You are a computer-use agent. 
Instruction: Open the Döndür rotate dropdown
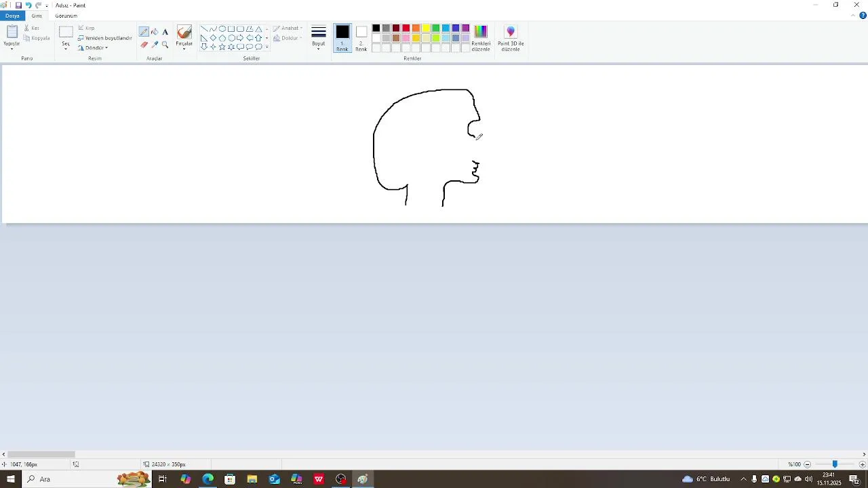pos(93,48)
